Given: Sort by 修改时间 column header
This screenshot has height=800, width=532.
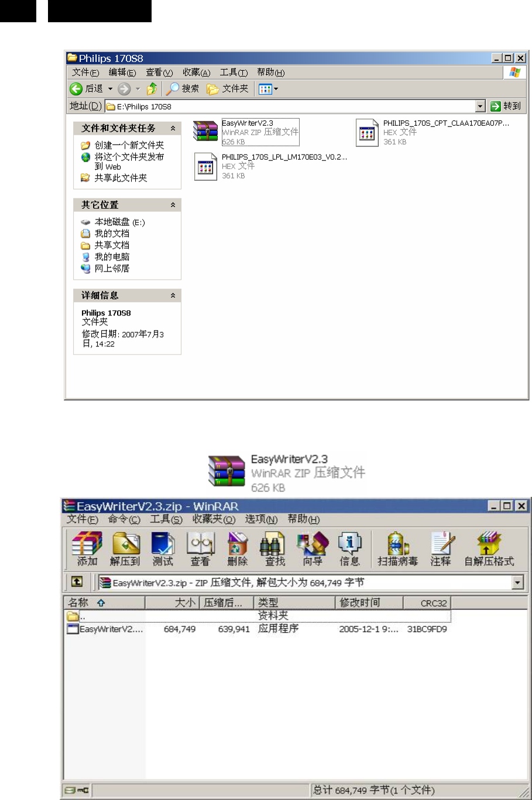Looking at the screenshot, I should 369,603.
